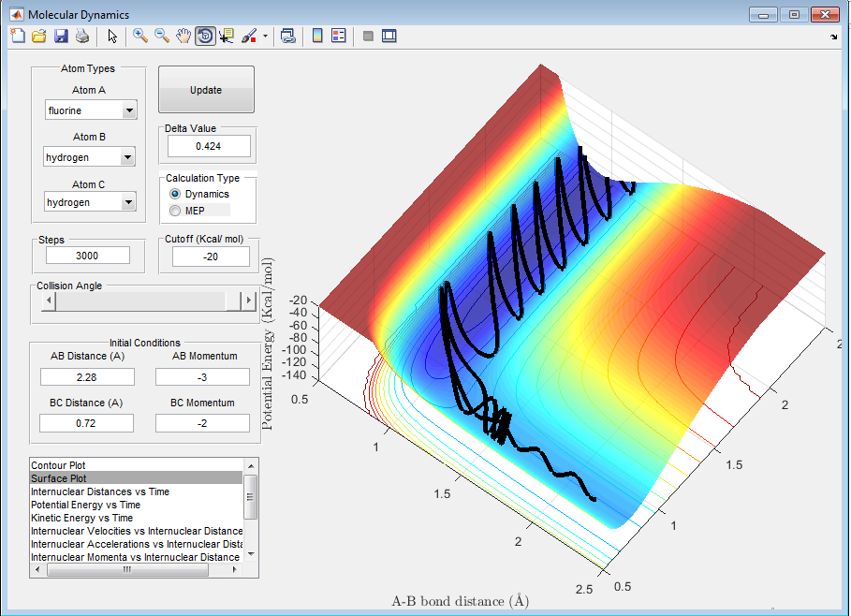Enable the Data Cursor tool

click(x=226, y=36)
